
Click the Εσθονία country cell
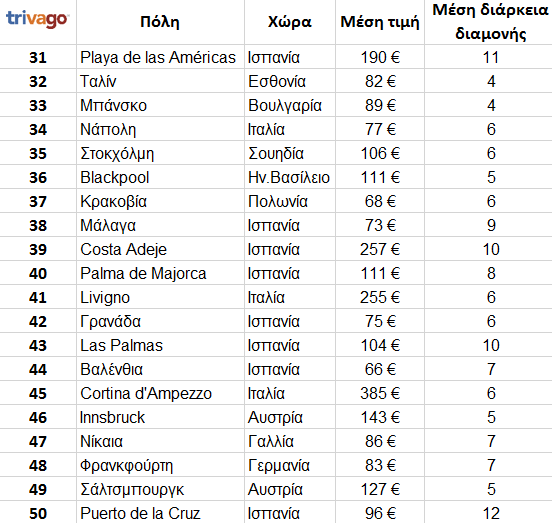(290, 81)
